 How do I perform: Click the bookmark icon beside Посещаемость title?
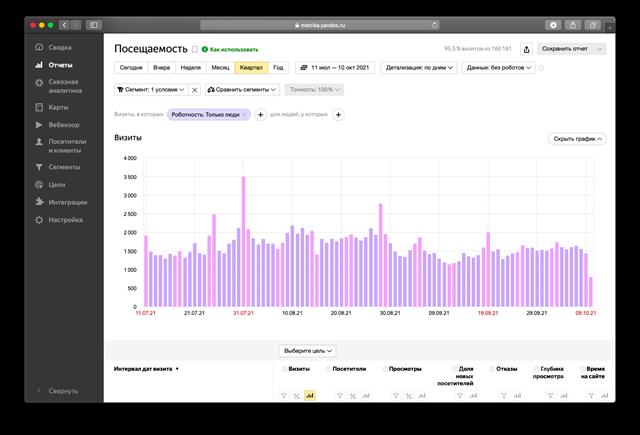tap(194, 48)
